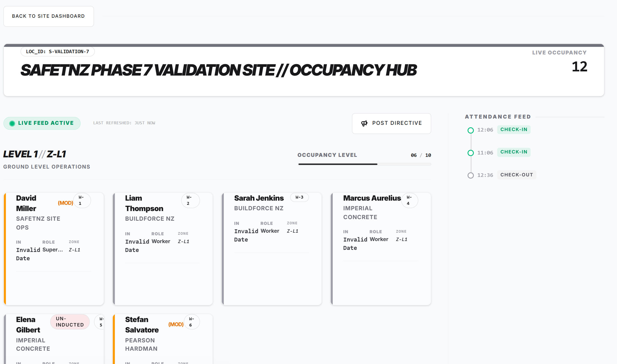Toggle the MOD status on David Miller
The height and width of the screenshot is (364, 617).
tap(65, 203)
